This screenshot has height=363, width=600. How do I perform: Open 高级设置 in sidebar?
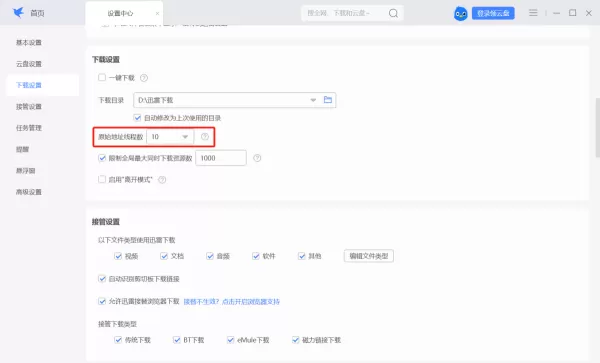point(29,192)
